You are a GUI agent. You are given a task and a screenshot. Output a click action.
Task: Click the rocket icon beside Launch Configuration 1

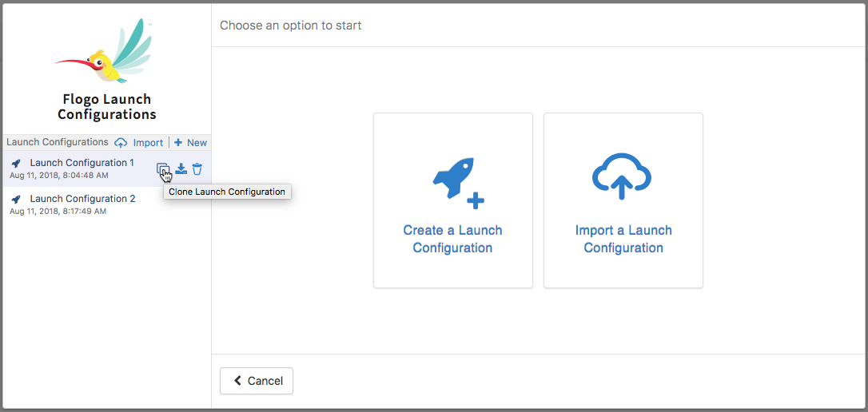pos(16,164)
